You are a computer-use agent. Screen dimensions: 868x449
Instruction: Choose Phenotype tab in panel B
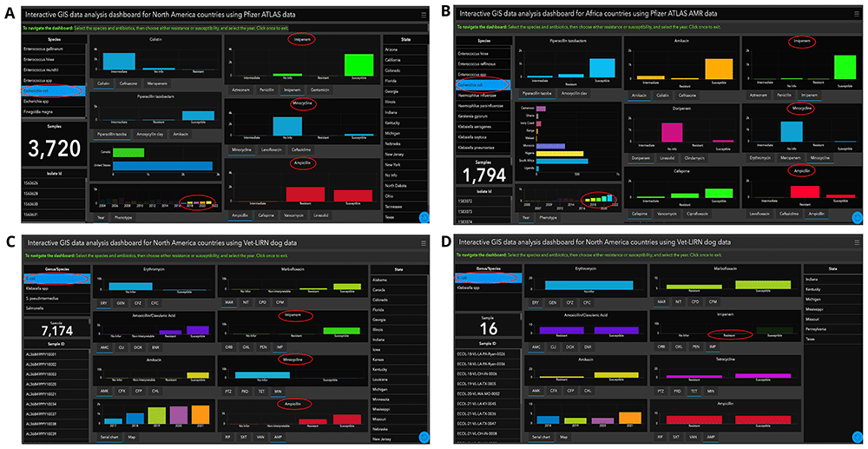548,218
